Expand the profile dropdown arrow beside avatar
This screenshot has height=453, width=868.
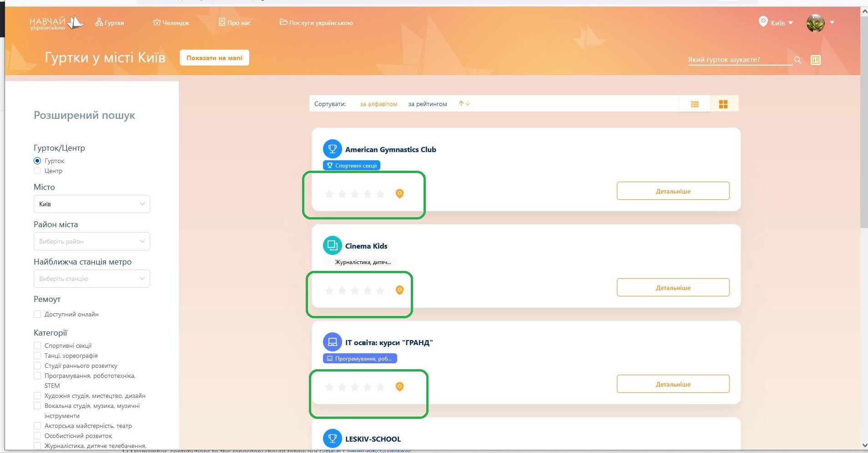coord(832,22)
